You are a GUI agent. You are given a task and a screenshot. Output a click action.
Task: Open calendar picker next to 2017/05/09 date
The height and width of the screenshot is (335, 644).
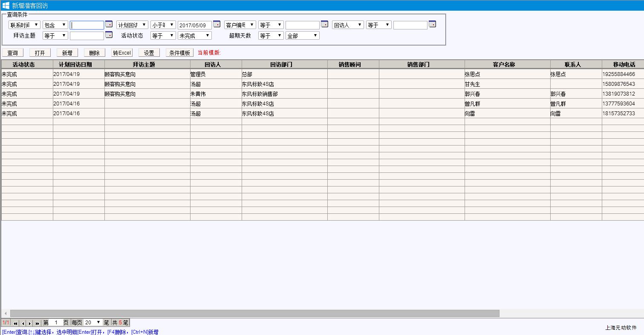217,24
